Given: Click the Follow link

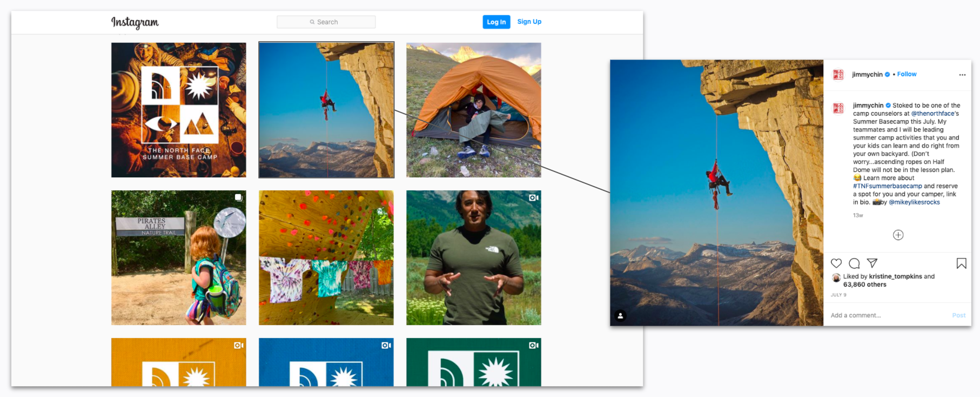Looking at the screenshot, I should click(907, 74).
